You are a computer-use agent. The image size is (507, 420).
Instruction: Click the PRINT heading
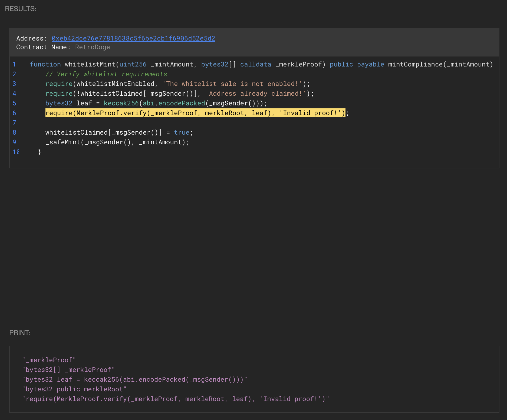19,333
